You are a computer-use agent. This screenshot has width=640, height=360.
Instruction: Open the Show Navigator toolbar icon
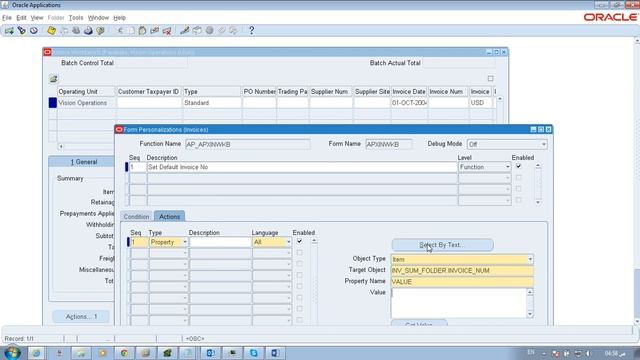pos(33,31)
